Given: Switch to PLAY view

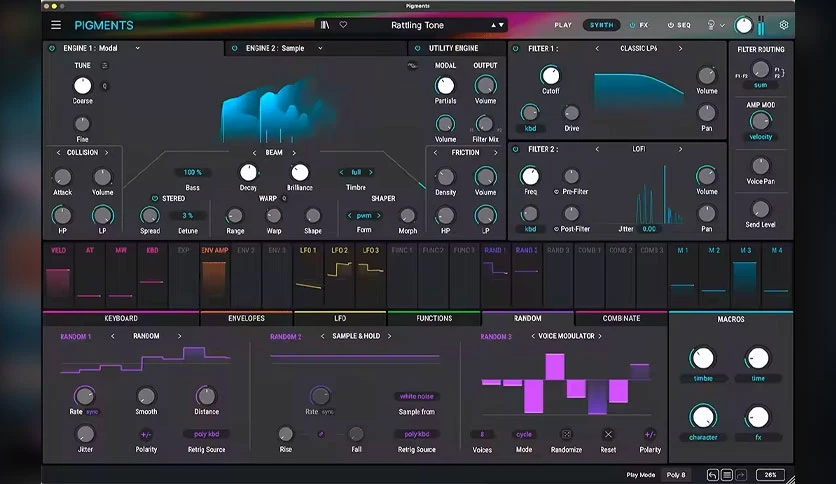Looking at the screenshot, I should pos(563,25).
